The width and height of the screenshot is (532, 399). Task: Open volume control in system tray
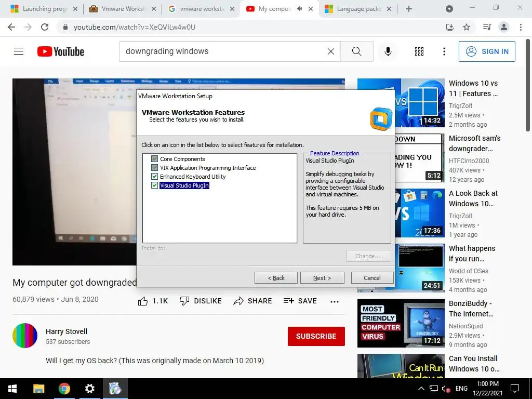(446, 389)
